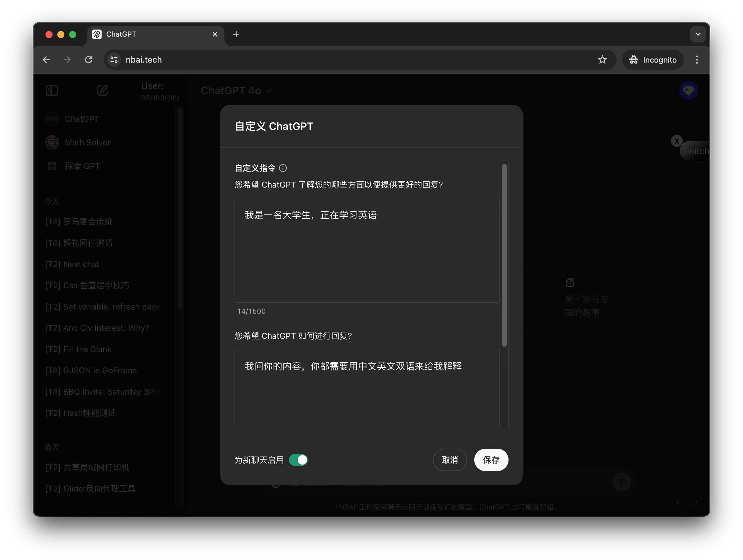
Task: Click the Math Solver avatar icon
Action: (x=52, y=142)
